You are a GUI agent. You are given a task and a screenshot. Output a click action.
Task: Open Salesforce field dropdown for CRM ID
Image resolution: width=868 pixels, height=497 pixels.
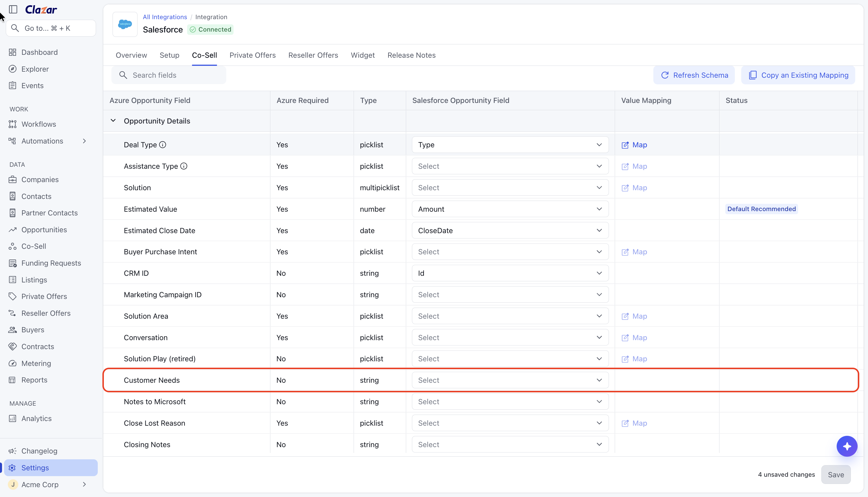pos(510,273)
